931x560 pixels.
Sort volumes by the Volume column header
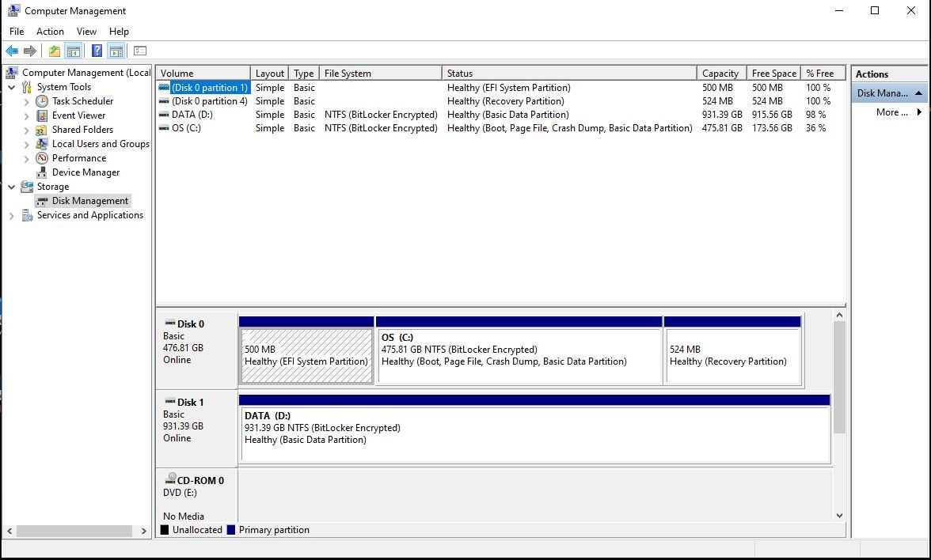click(x=203, y=74)
